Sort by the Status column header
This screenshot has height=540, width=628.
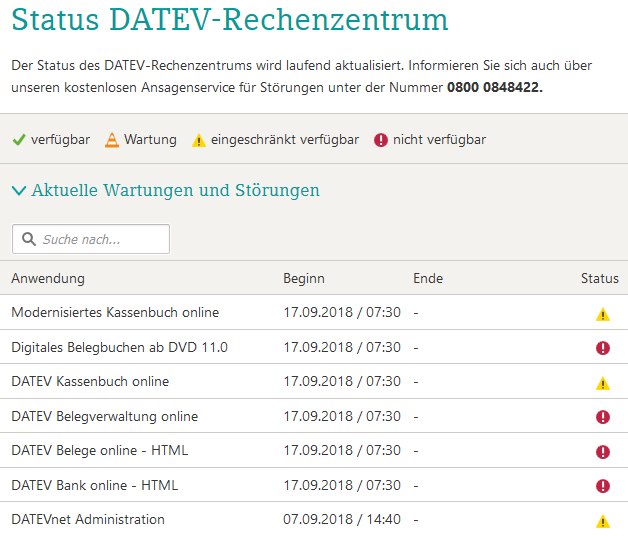click(600, 278)
